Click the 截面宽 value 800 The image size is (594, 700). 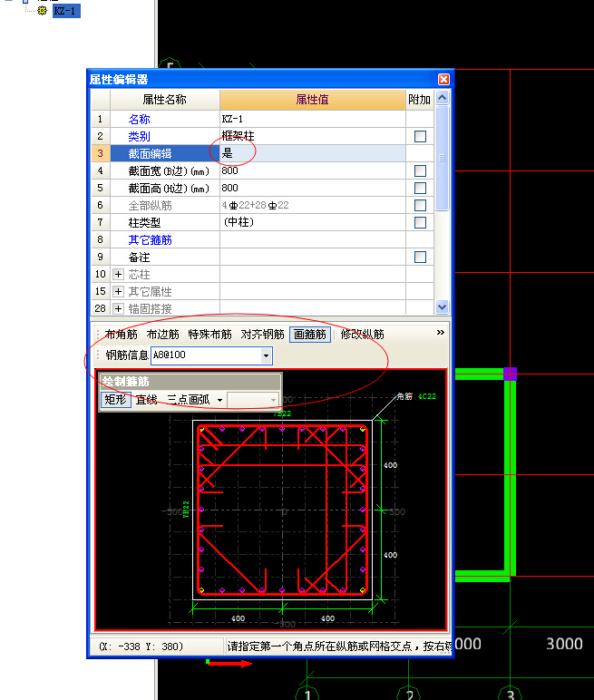(x=313, y=170)
